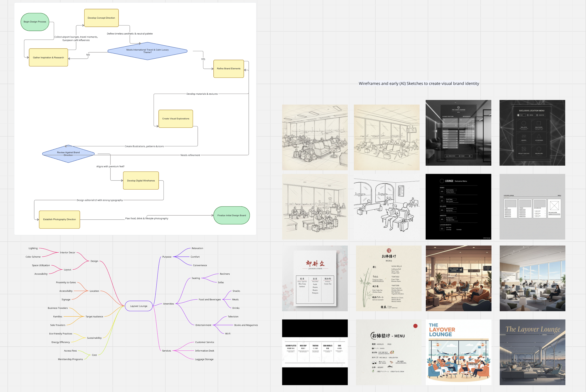
Task: Click the Create Visual Explorations node
Action: pyautogui.click(x=175, y=119)
